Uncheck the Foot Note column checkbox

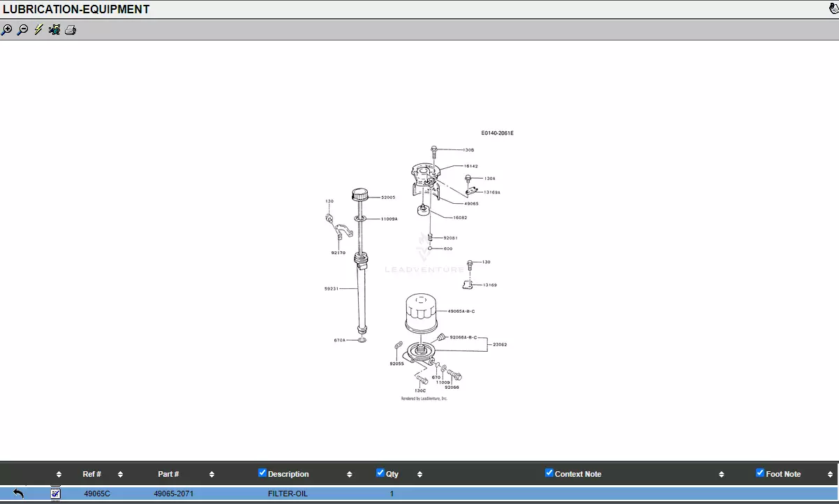(760, 473)
